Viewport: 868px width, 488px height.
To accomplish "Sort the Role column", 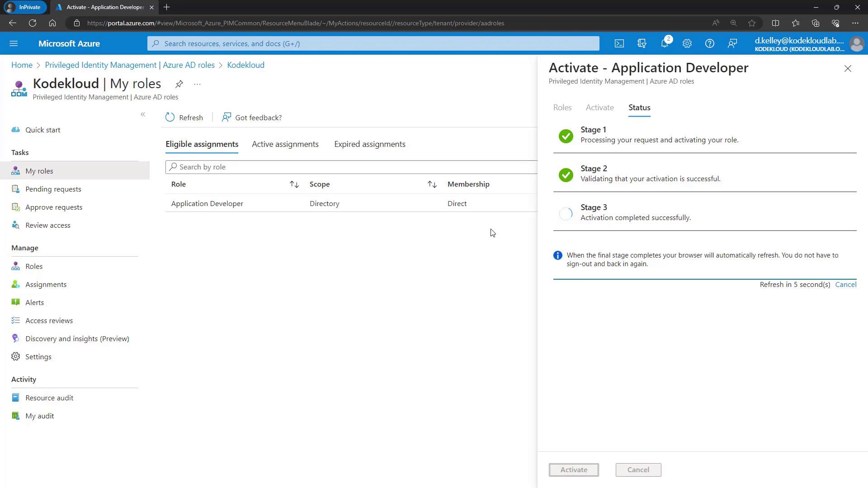I will [x=294, y=184].
